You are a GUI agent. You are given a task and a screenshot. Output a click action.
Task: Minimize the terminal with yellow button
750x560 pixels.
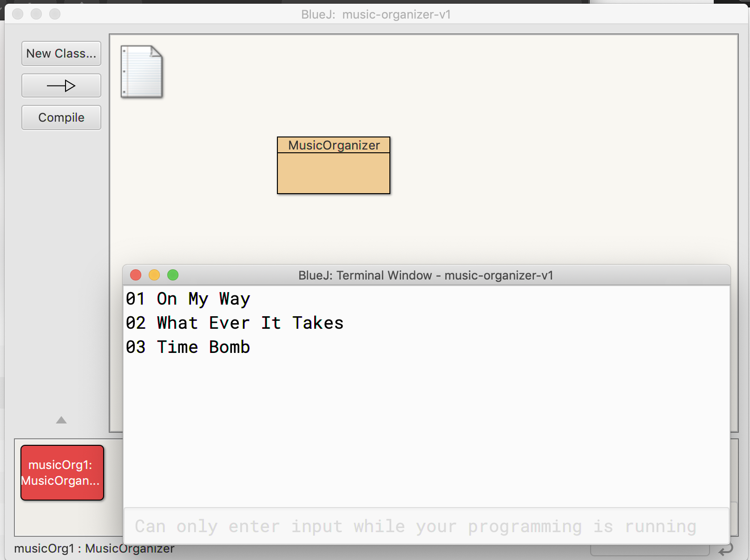pos(154,275)
